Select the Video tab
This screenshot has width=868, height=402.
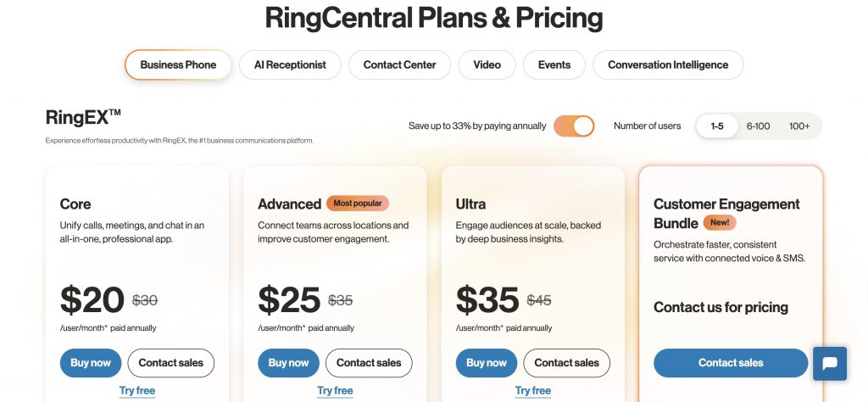487,64
